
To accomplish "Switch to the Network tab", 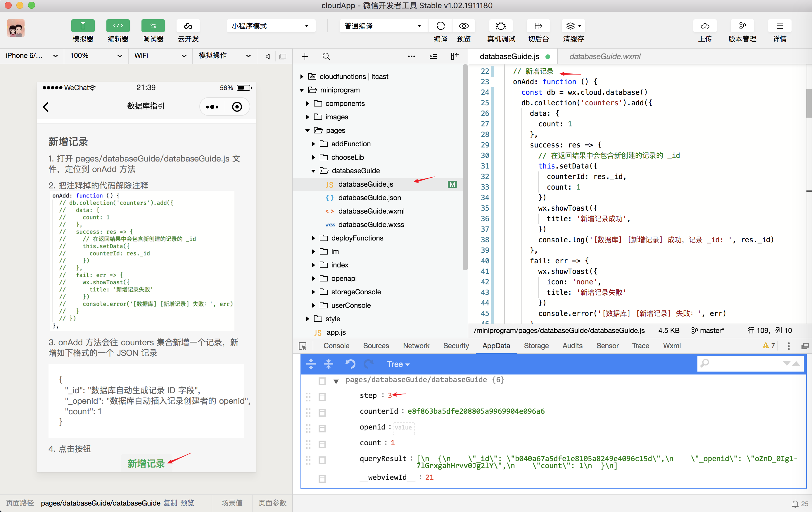I will [x=416, y=346].
